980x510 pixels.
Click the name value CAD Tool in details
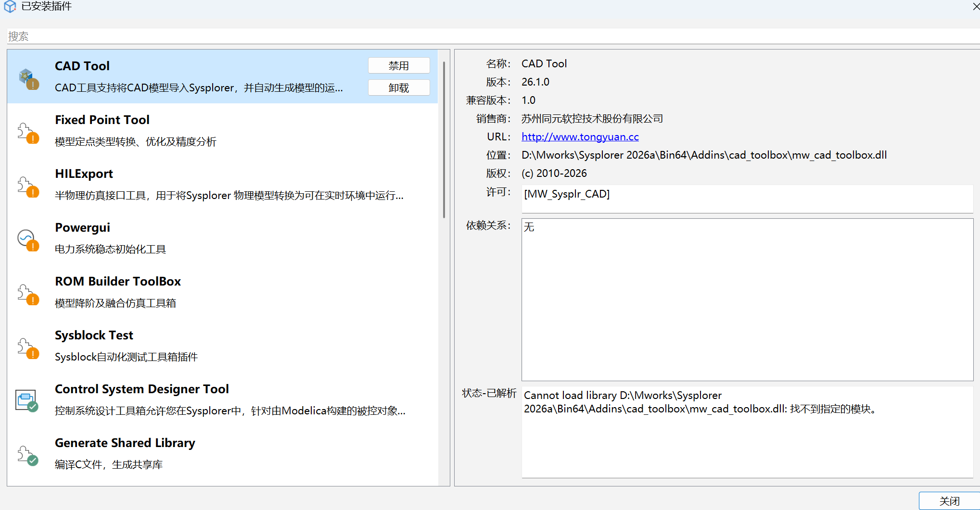pos(544,63)
